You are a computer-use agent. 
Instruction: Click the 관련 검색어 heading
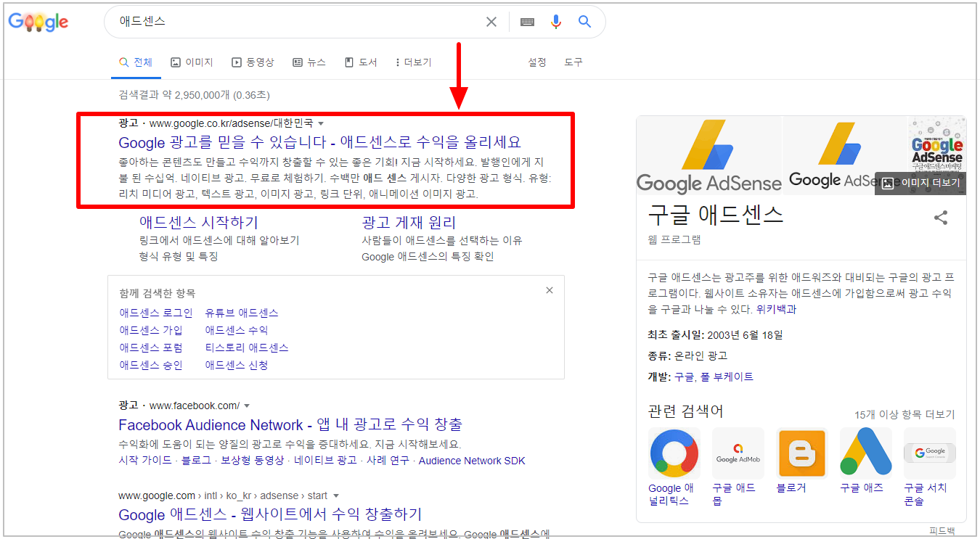click(685, 411)
